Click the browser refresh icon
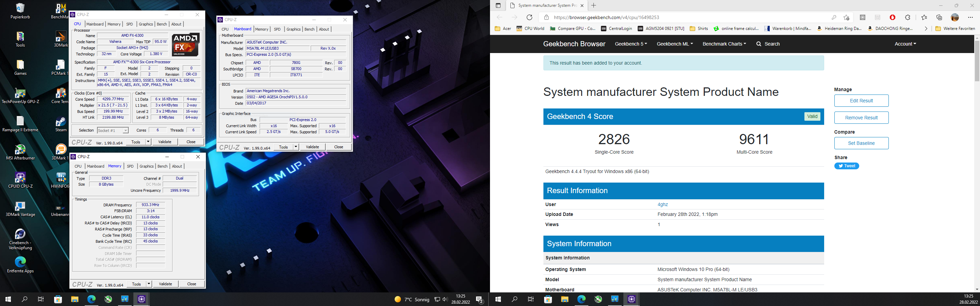The image size is (980, 306). 529,17
